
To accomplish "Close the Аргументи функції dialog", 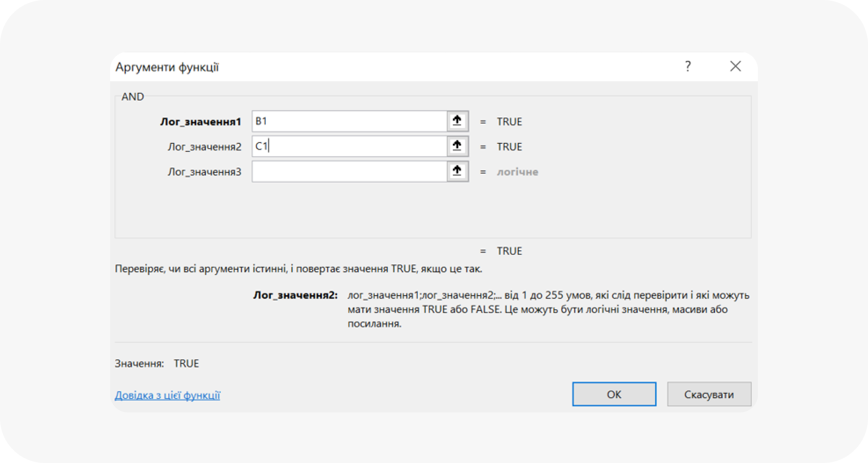I will [735, 67].
